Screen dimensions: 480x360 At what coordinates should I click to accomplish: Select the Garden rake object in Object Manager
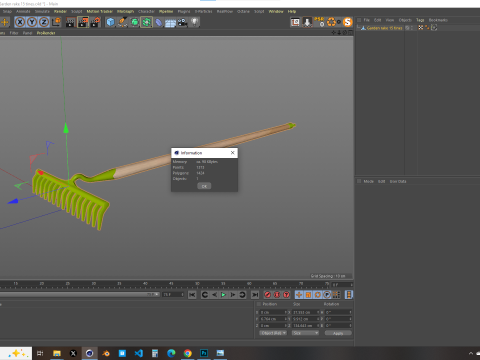click(384, 28)
